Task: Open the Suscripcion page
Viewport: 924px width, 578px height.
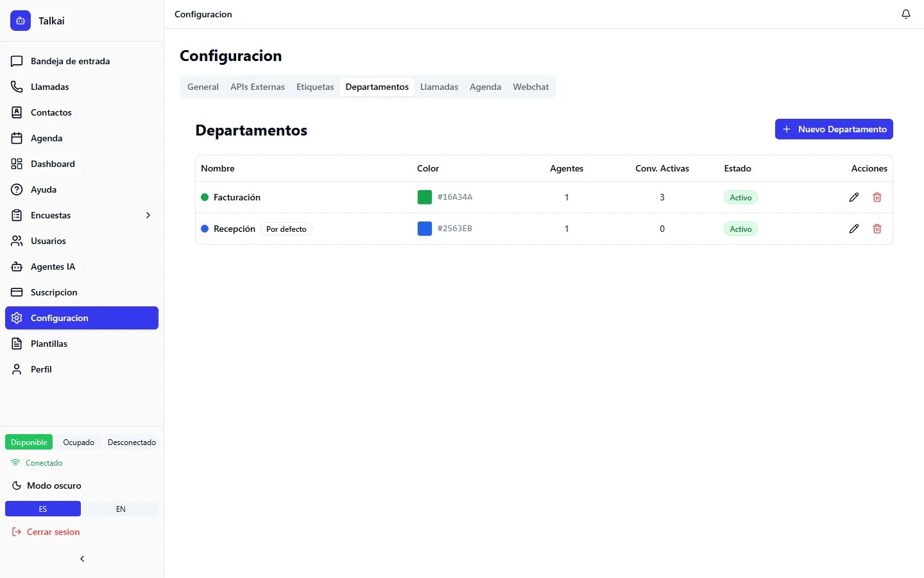Action: pos(81,292)
